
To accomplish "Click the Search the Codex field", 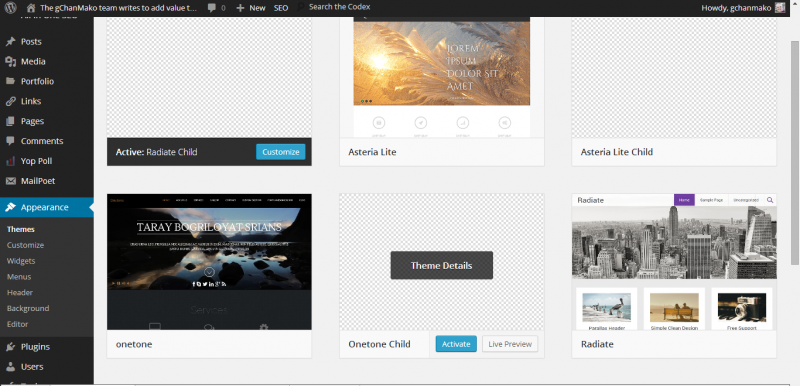I will point(339,7).
